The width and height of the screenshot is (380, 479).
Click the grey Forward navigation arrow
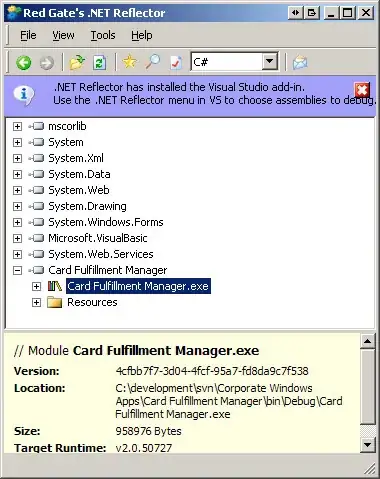tap(47, 63)
